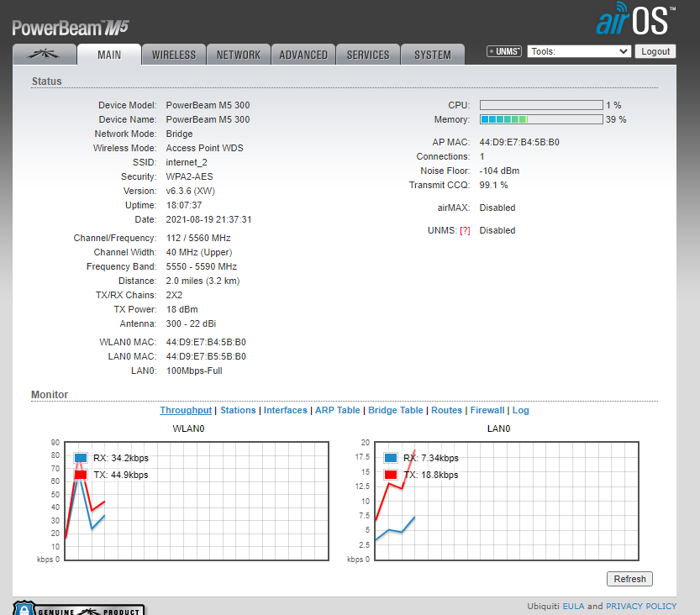
Task: Click the Wireless Mode value Access Point WDS
Action: (204, 148)
